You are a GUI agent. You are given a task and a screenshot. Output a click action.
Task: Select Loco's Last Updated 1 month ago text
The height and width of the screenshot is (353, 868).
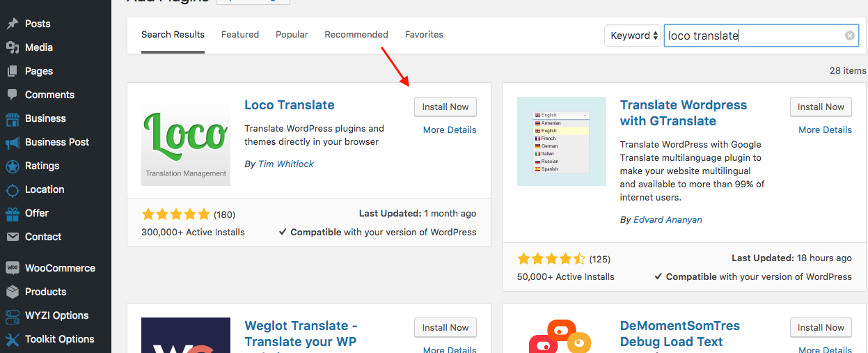coord(418,214)
